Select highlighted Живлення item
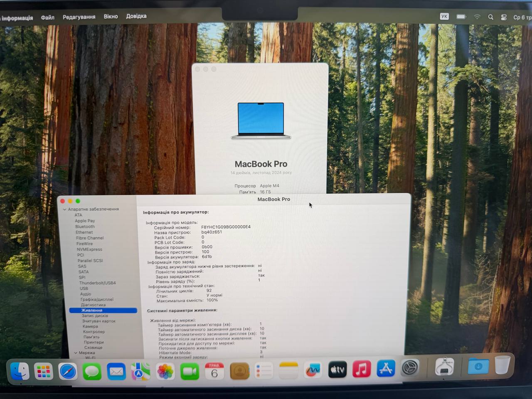Image resolution: width=532 pixels, height=399 pixels. pos(103,310)
